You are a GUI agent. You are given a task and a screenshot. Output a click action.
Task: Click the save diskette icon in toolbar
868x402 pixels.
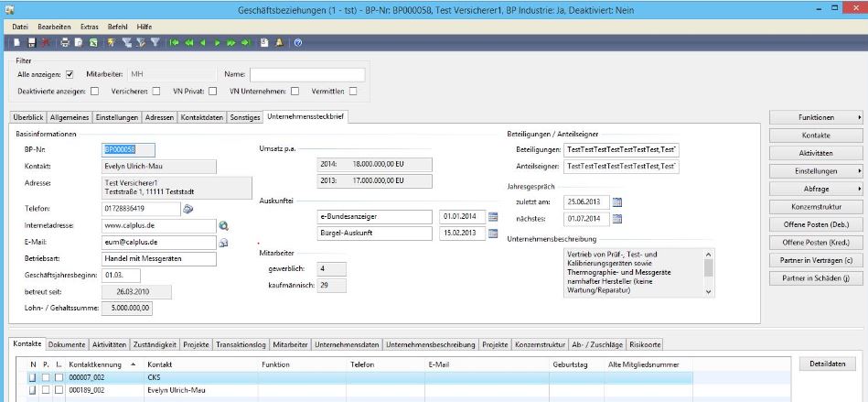[32, 42]
